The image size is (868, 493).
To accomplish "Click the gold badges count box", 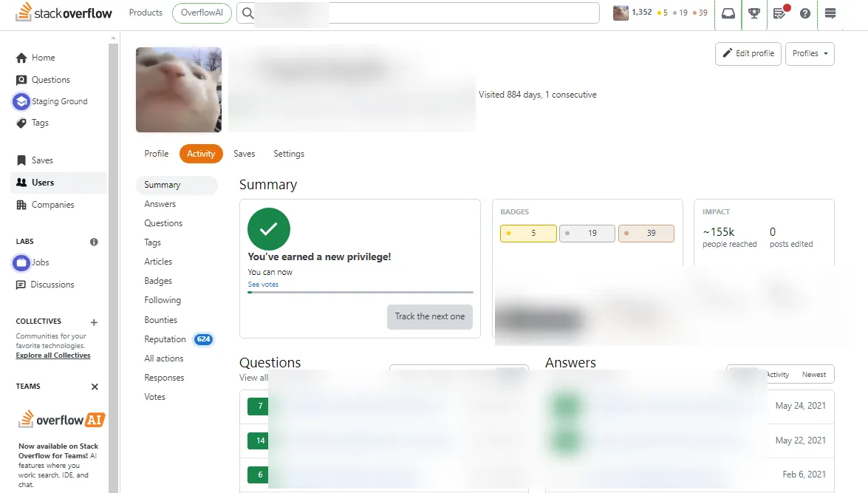I will pos(528,234).
